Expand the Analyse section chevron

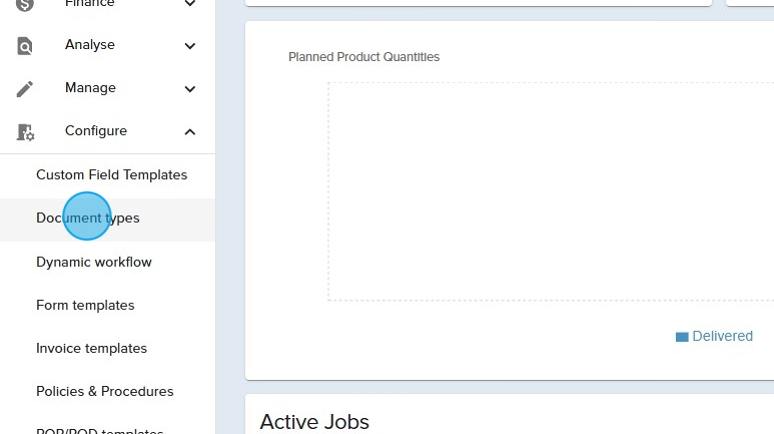pyautogui.click(x=190, y=46)
